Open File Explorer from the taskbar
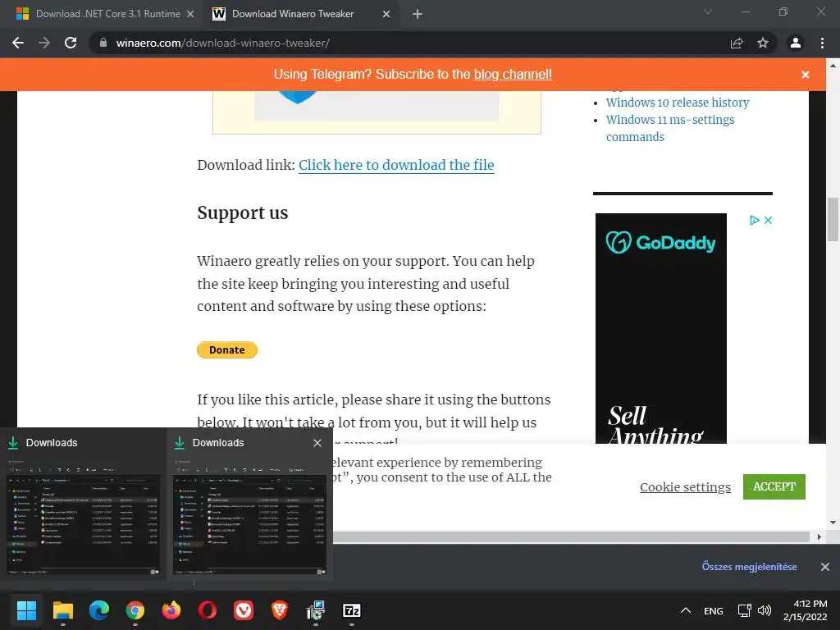The height and width of the screenshot is (630, 840). pyautogui.click(x=62, y=610)
